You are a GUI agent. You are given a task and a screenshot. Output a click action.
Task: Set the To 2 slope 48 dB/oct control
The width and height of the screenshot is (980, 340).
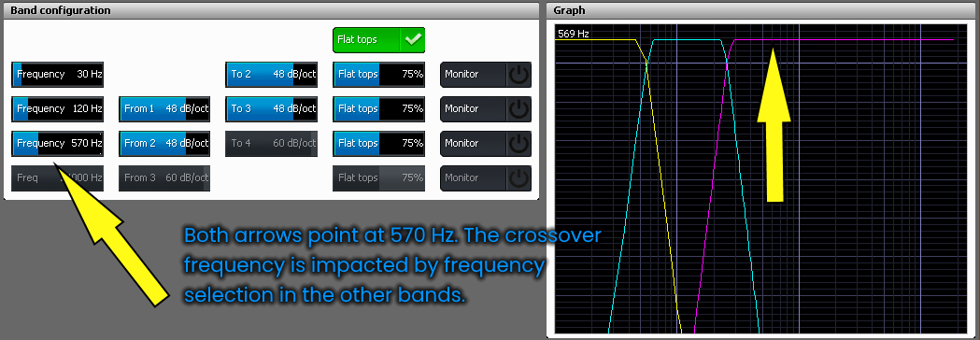(x=272, y=75)
